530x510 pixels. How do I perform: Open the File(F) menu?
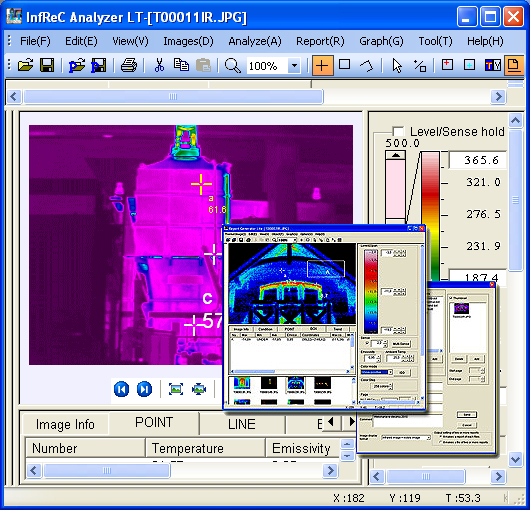coord(35,41)
